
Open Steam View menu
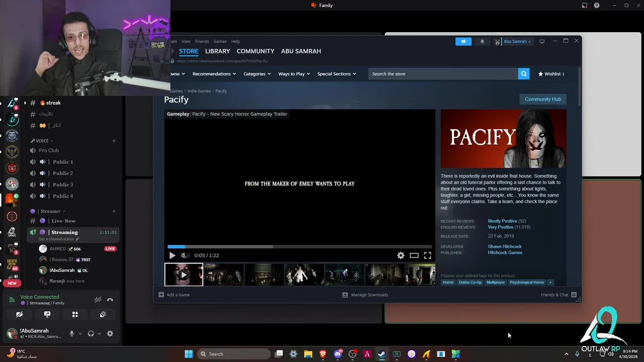click(x=186, y=41)
